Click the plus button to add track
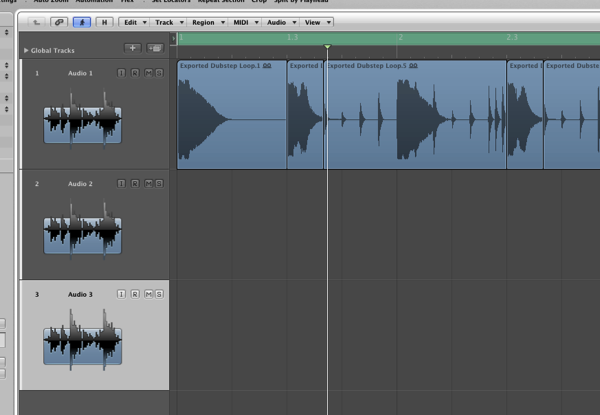Image resolution: width=600 pixels, height=415 pixels. tap(132, 48)
